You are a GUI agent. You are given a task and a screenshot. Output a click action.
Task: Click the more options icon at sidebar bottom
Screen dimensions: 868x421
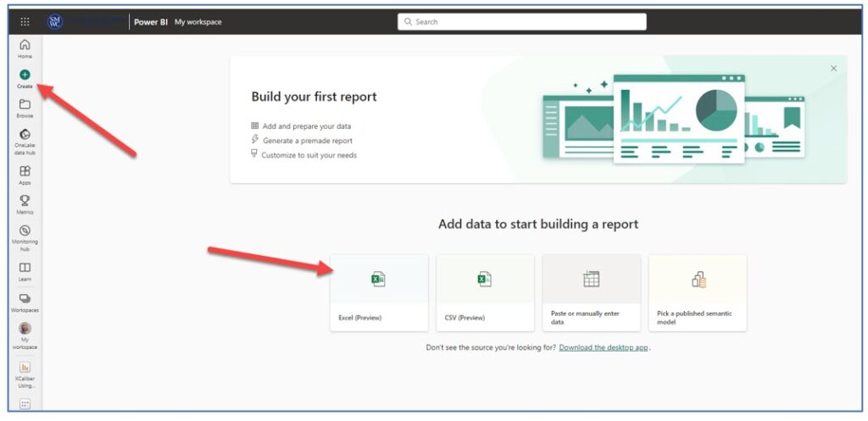(25, 404)
